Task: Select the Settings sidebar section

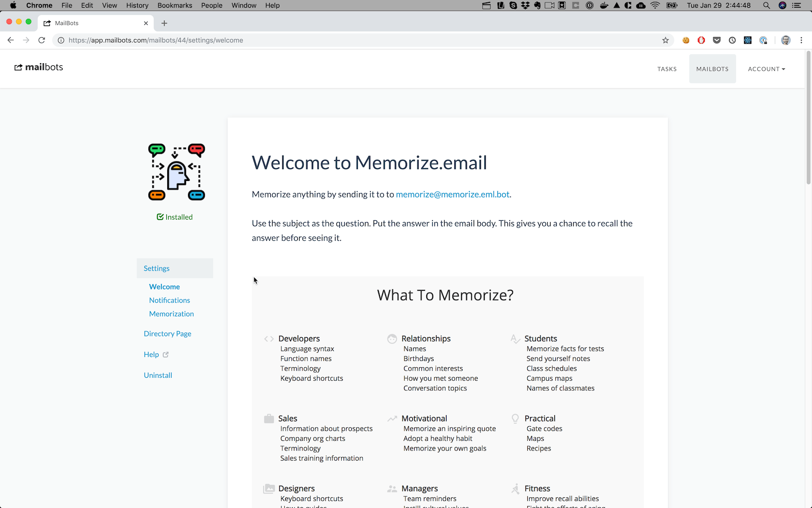Action: pos(175,269)
